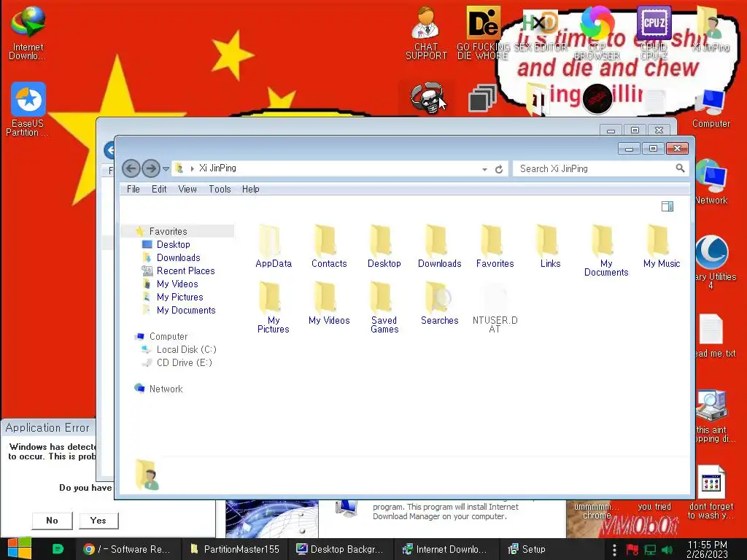Image resolution: width=747 pixels, height=560 pixels.
Task: Click the search magnifier icon
Action: point(680,168)
